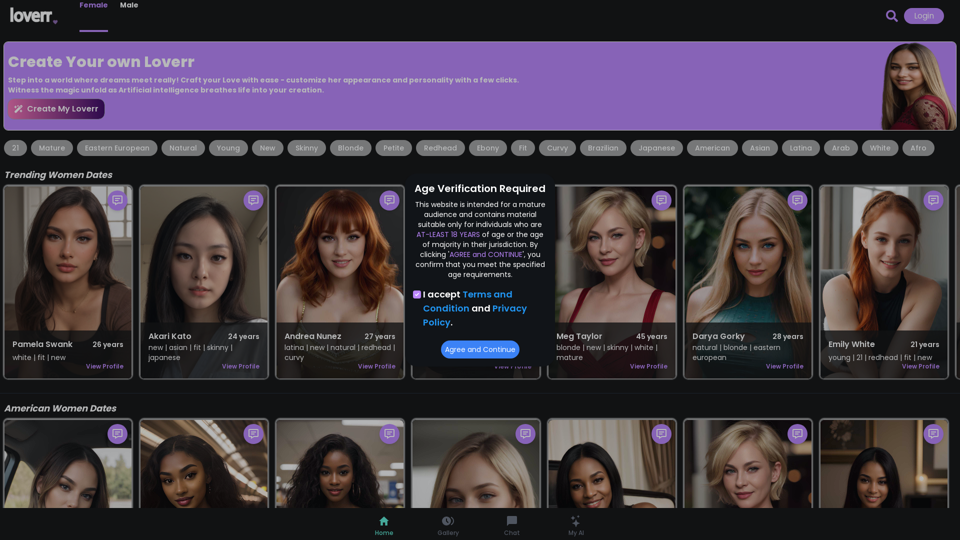View Profile of Andrea Nunez
The height and width of the screenshot is (540, 960).
[377, 366]
